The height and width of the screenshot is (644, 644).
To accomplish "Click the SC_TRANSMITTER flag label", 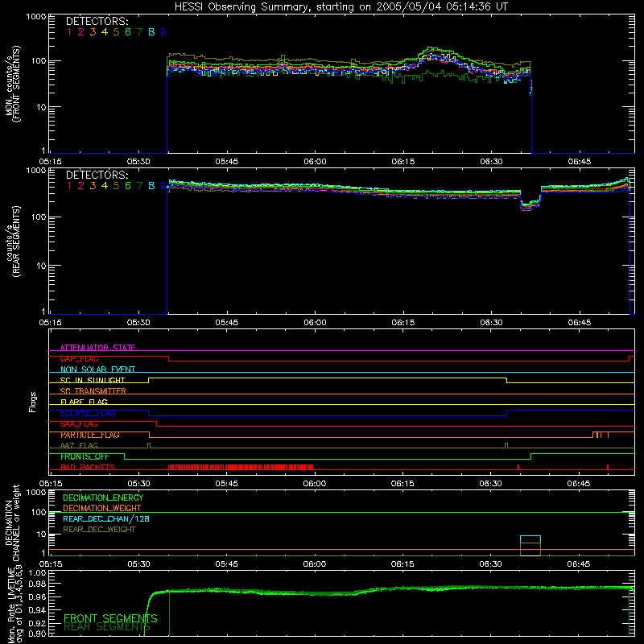I will point(93,391).
